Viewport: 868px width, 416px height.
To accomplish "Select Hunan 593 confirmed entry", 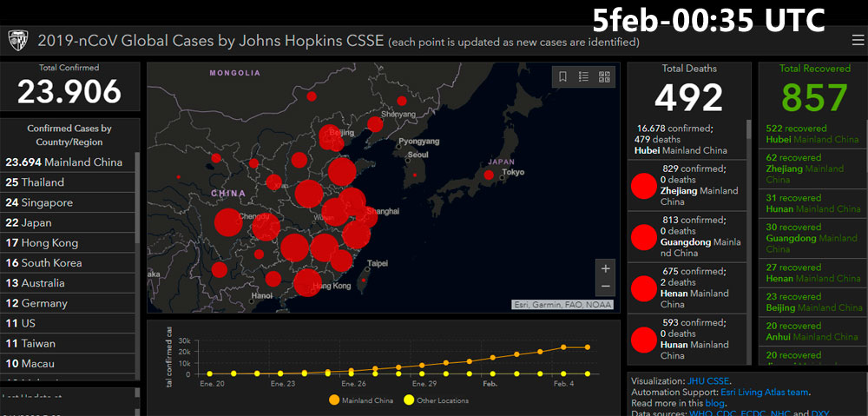I will (x=687, y=339).
